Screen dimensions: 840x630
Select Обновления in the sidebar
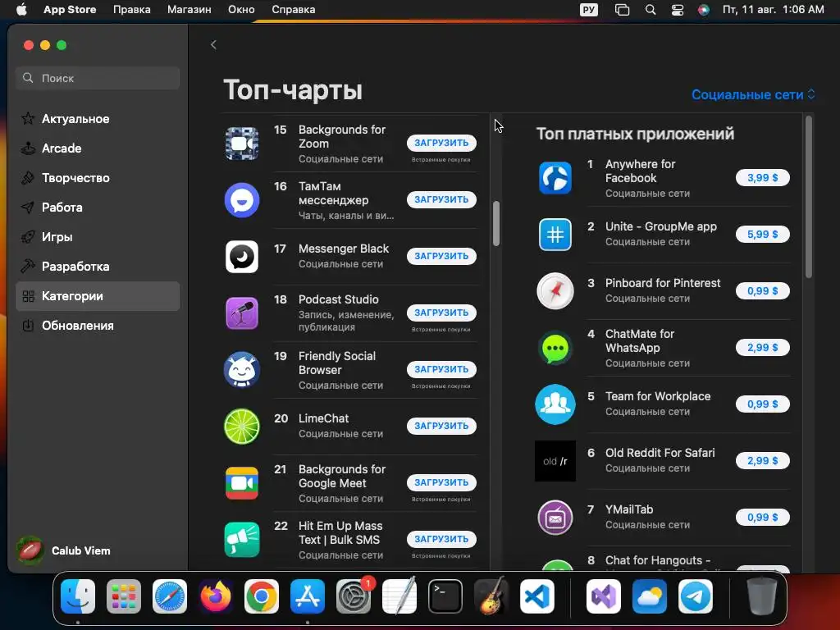pyautogui.click(x=98, y=326)
